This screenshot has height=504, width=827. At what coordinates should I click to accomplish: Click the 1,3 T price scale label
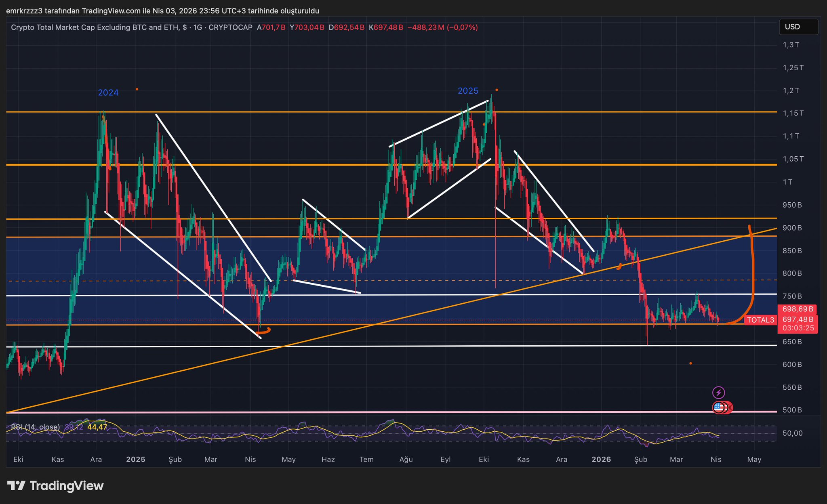pos(791,45)
